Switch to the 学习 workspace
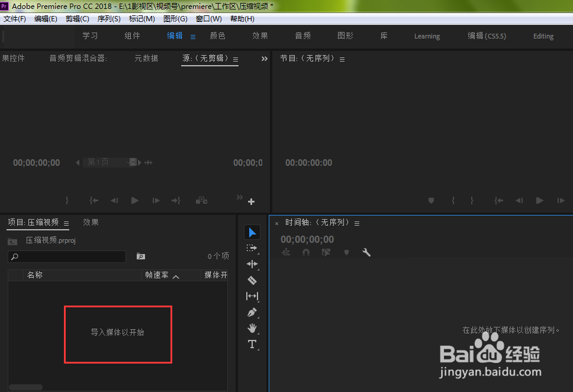573x392 pixels. coord(90,36)
